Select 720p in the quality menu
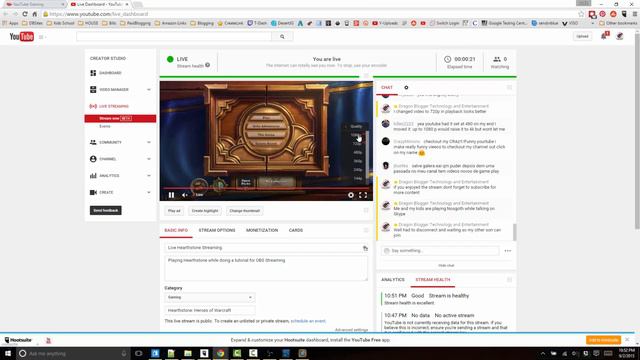The height and width of the screenshot is (360, 640). point(357,144)
